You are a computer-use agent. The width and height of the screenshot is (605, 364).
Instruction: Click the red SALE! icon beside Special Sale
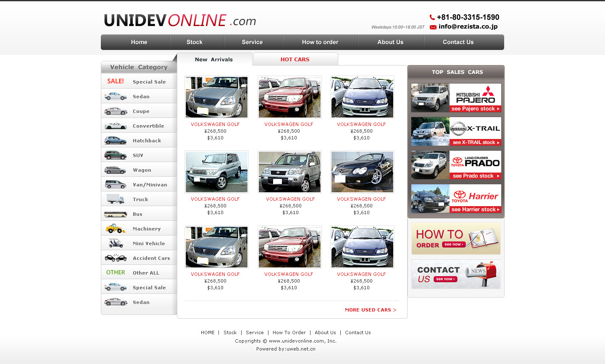(116, 81)
